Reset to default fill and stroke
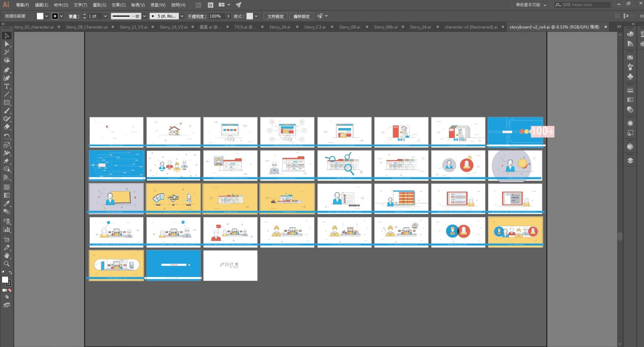Screen dimensions: 644x347 point(4,273)
